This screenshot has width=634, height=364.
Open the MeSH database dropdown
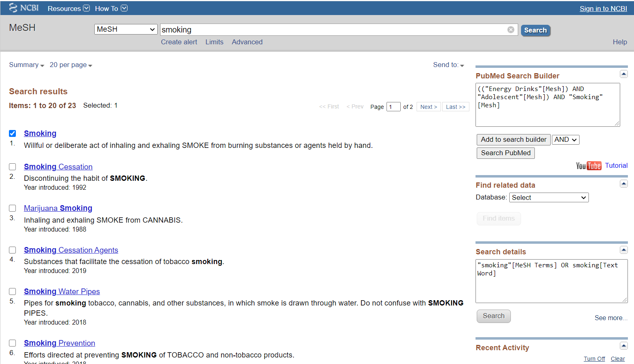(126, 29)
